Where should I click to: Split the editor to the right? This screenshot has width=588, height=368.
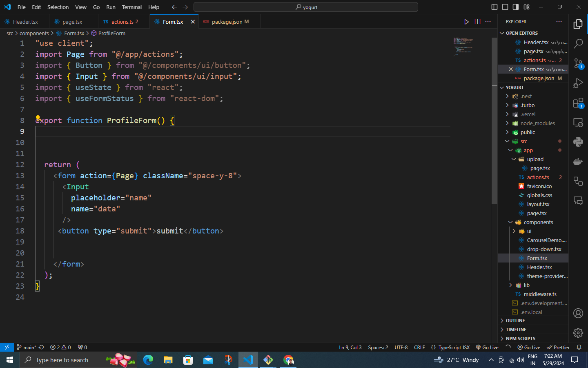pyautogui.click(x=477, y=22)
